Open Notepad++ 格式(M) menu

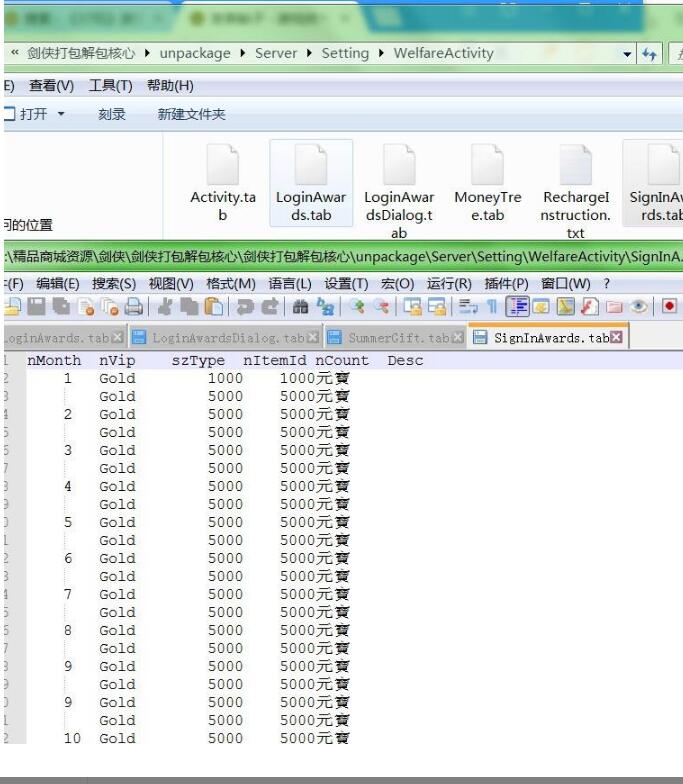230,284
